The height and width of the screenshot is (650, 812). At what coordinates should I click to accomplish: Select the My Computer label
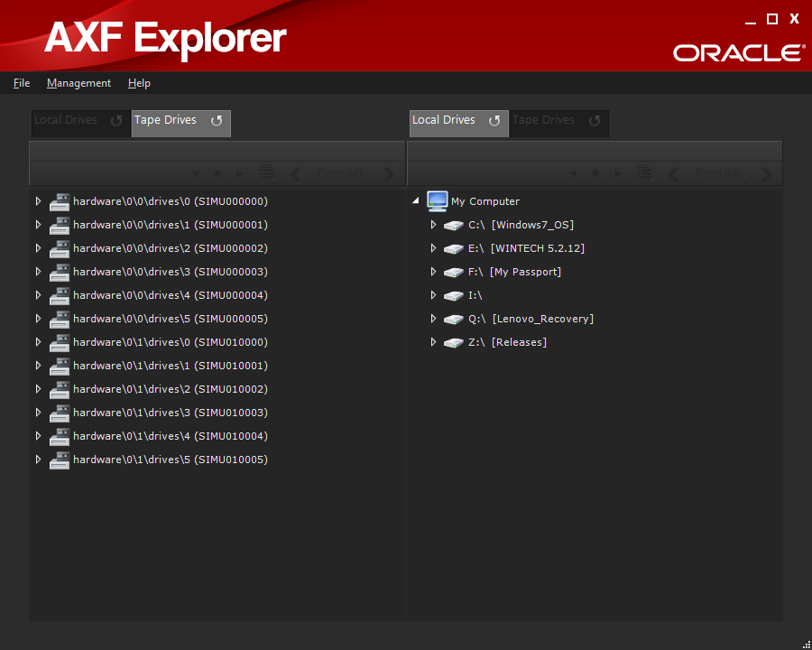pyautogui.click(x=485, y=201)
